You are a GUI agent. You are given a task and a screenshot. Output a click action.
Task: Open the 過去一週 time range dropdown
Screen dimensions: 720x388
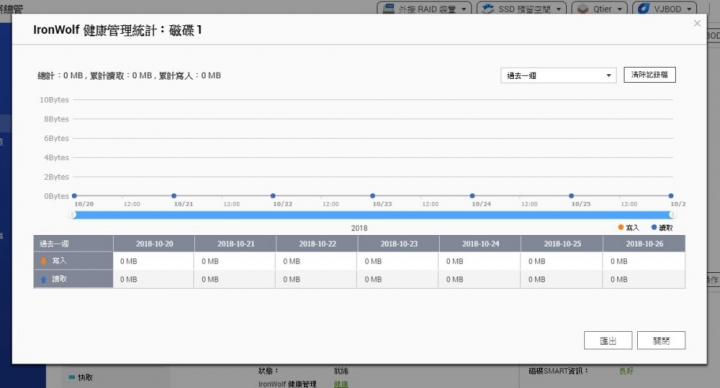pyautogui.click(x=558, y=75)
